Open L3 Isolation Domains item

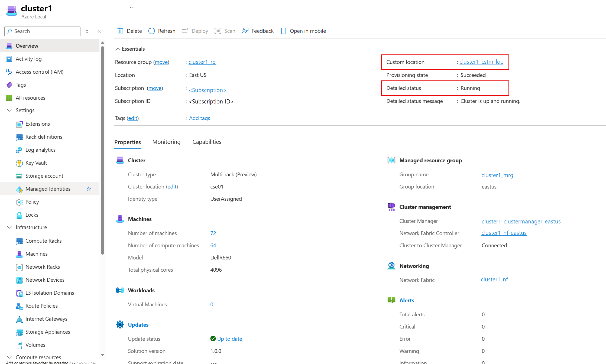(x=50, y=293)
